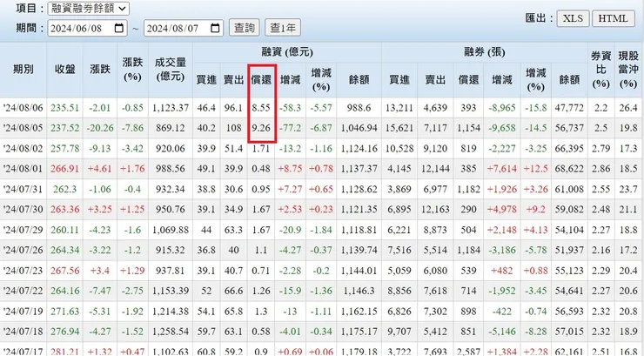Select the date cell '24/07/29
Viewport: 644px width, 356px height.
tap(23, 230)
